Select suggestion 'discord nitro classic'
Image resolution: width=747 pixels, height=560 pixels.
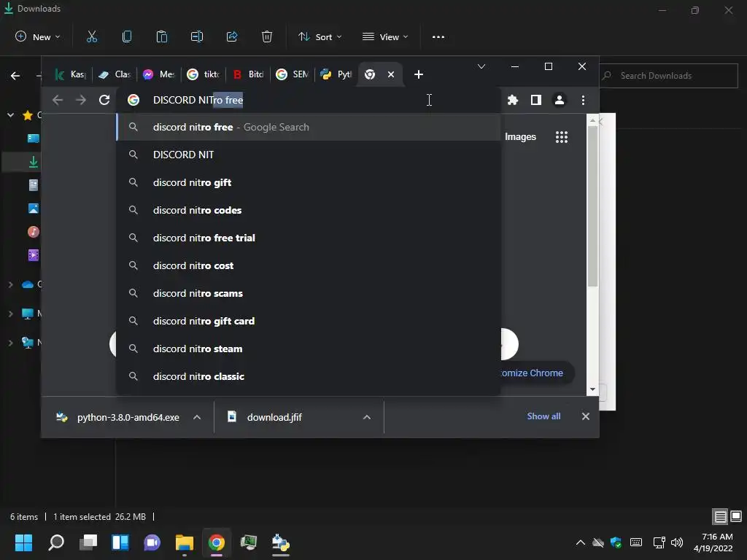click(309, 376)
